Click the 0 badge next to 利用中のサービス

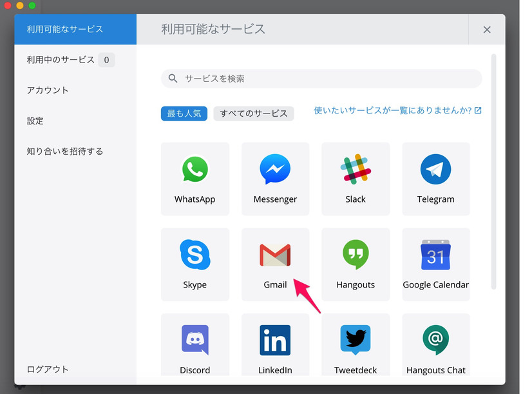tap(106, 60)
